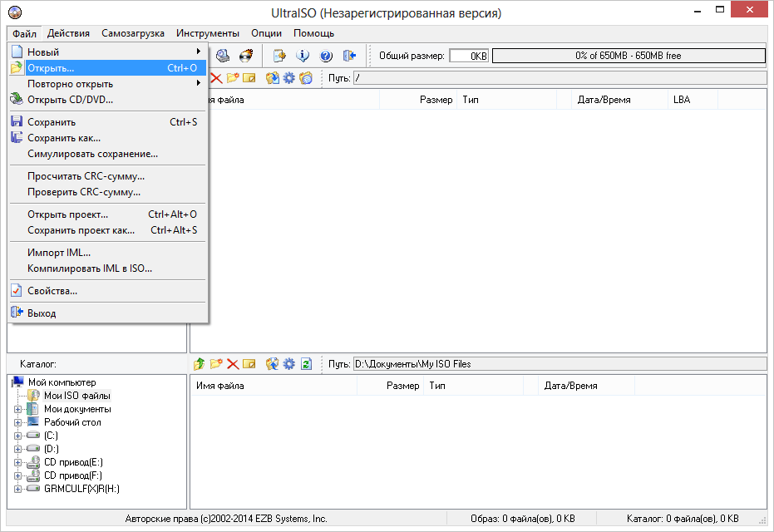Expand the (C:) drive tree node

click(17, 436)
